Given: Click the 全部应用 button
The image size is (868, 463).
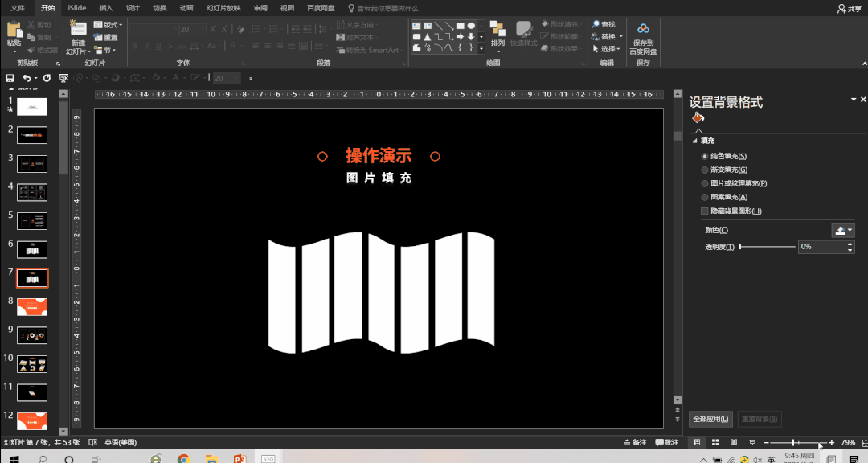Looking at the screenshot, I should click(710, 419).
